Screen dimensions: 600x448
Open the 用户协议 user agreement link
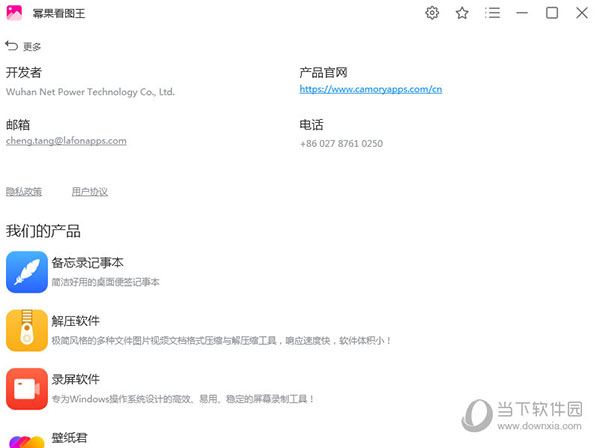pyautogui.click(x=90, y=191)
